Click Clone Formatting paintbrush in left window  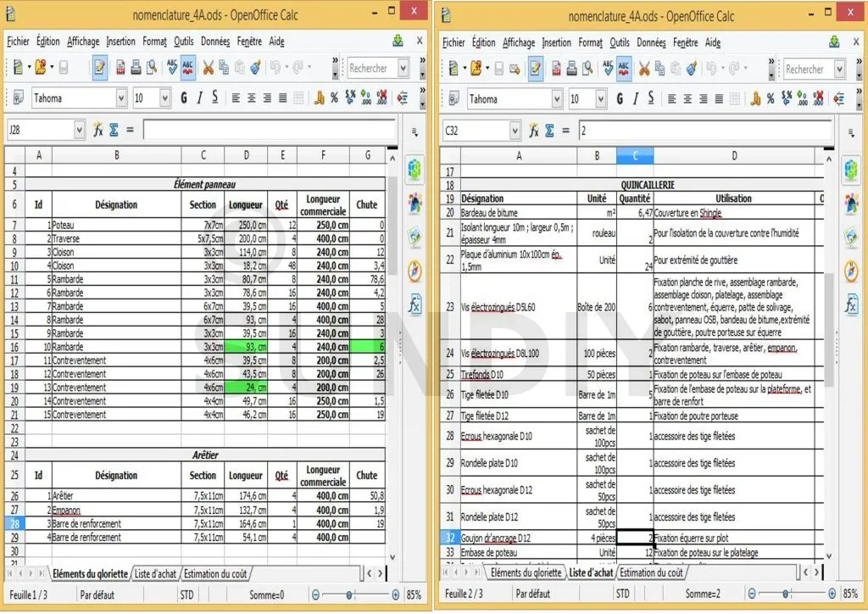(x=255, y=68)
